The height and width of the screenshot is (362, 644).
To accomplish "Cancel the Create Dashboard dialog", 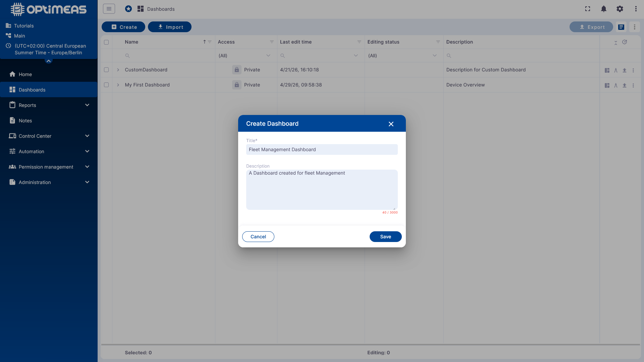I will (258, 237).
